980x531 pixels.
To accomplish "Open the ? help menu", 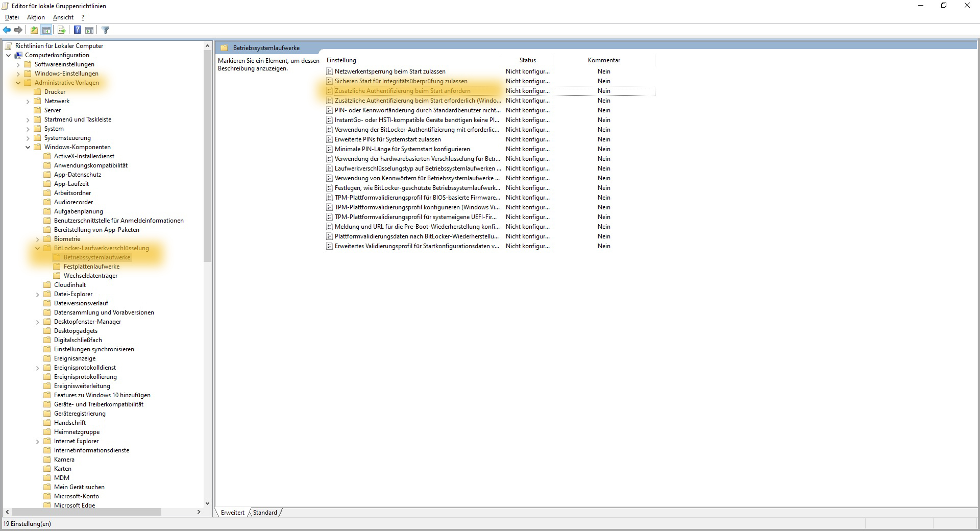I will click(83, 17).
